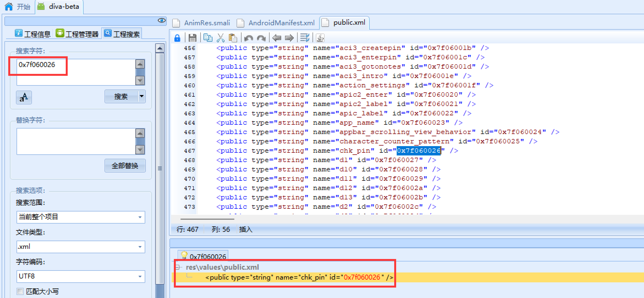Click the apic2_enter line in editor

tap(346, 94)
